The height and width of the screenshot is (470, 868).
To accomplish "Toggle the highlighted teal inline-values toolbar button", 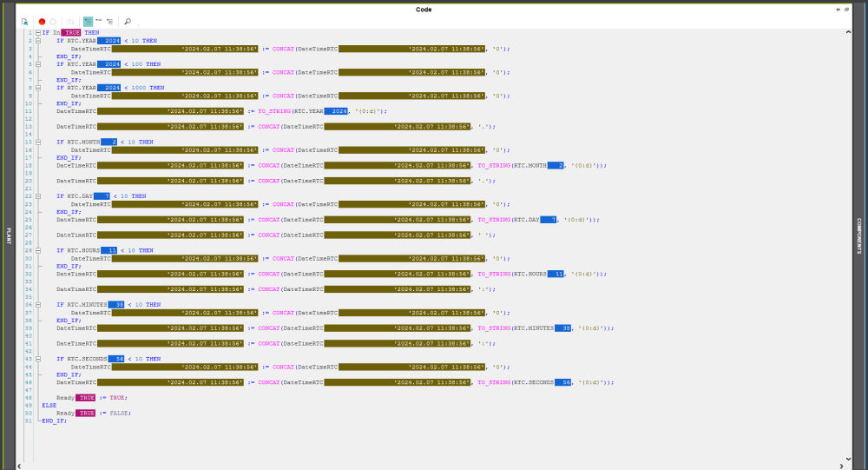I will (x=88, y=21).
